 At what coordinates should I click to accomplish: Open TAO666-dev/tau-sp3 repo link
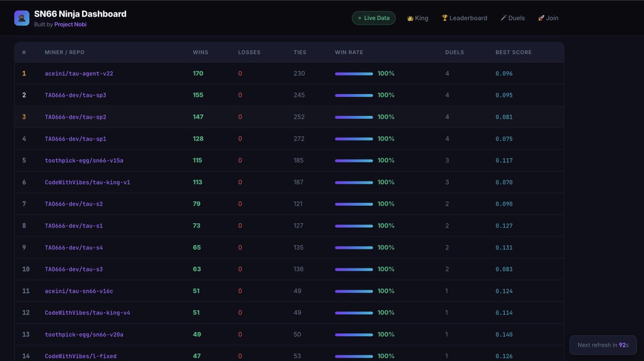76,95
